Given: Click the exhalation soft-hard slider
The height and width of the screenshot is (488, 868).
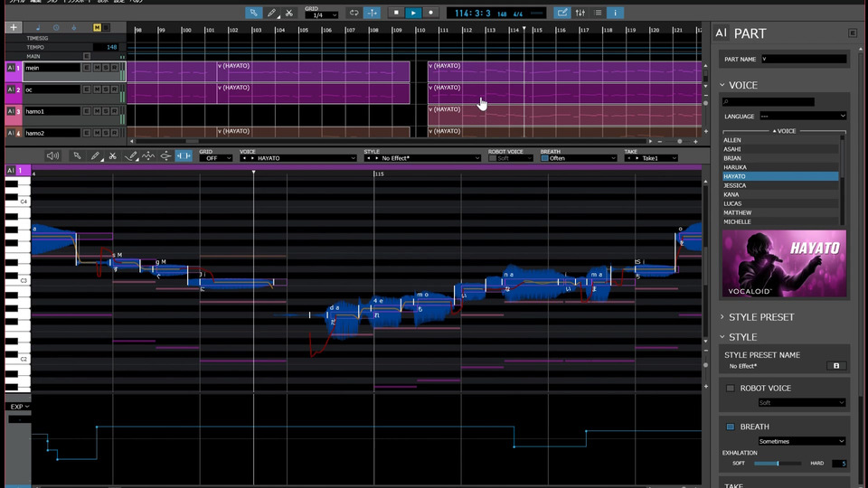Looking at the screenshot, I should 778,464.
